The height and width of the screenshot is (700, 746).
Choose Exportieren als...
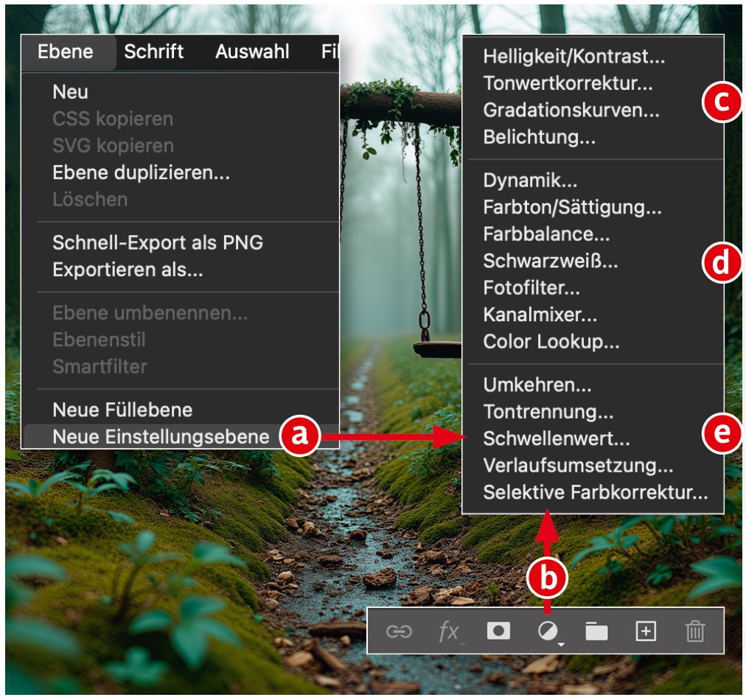(128, 270)
